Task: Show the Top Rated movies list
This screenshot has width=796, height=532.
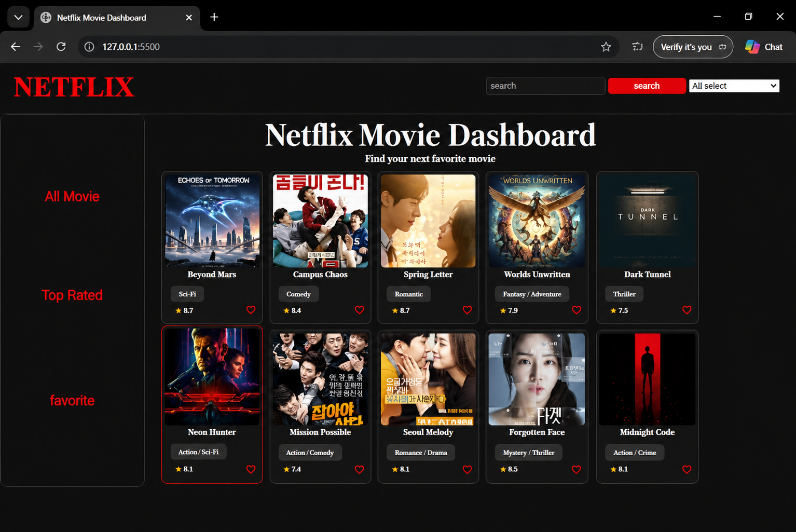Action: (x=72, y=295)
